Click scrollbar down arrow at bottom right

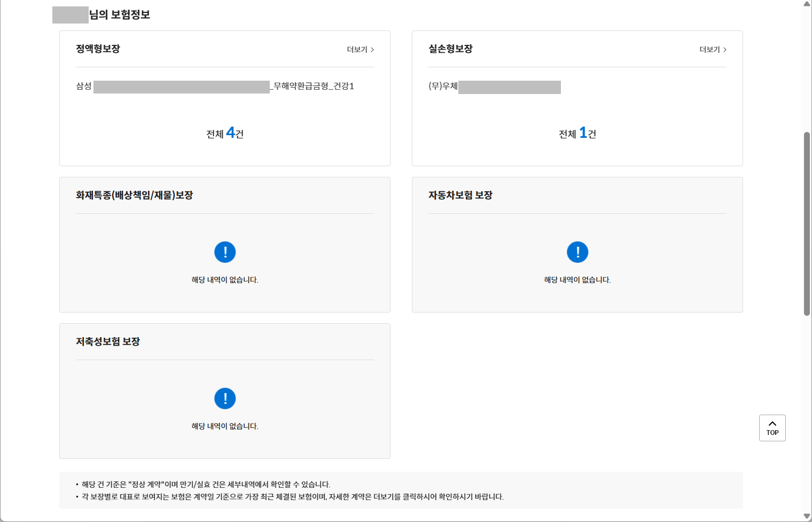[x=807, y=516]
